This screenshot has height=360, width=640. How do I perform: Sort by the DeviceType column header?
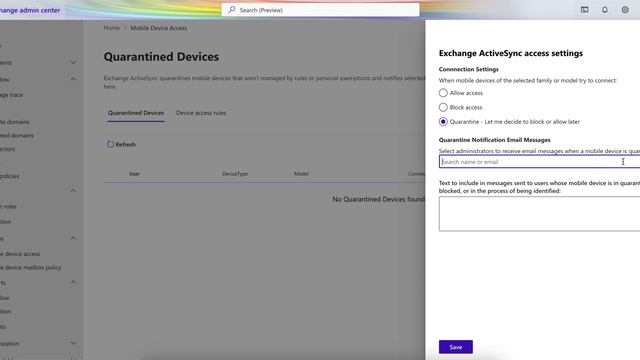(x=235, y=174)
